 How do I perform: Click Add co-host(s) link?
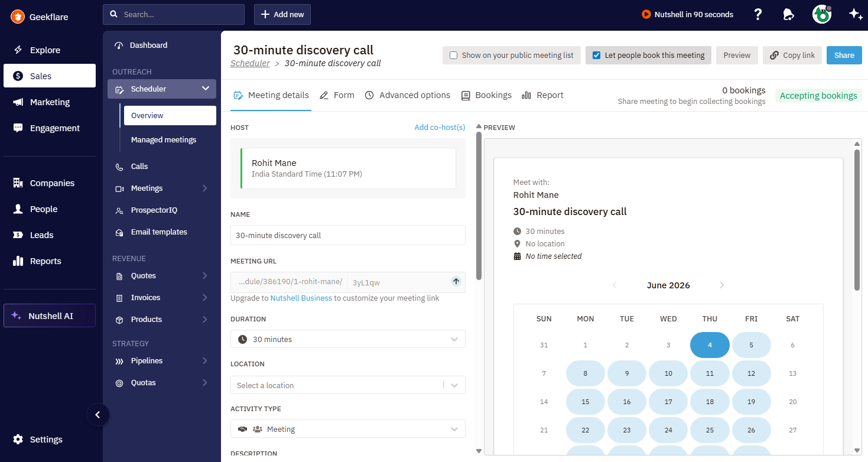[x=440, y=128]
